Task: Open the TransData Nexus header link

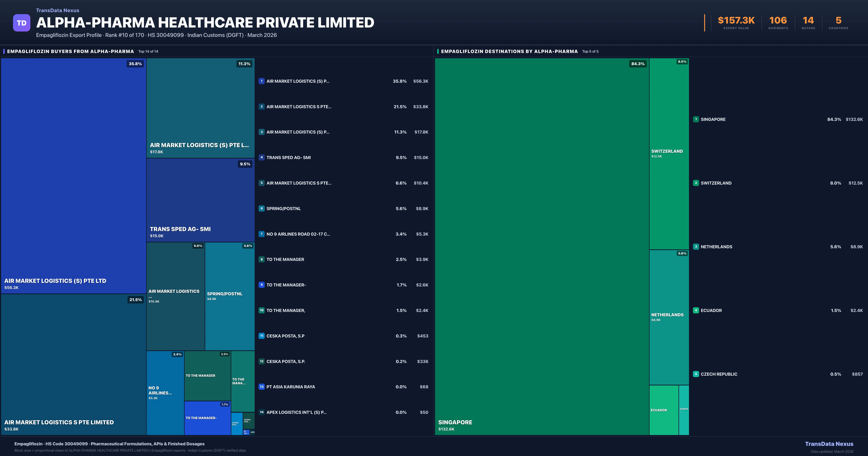Action: click(58, 10)
